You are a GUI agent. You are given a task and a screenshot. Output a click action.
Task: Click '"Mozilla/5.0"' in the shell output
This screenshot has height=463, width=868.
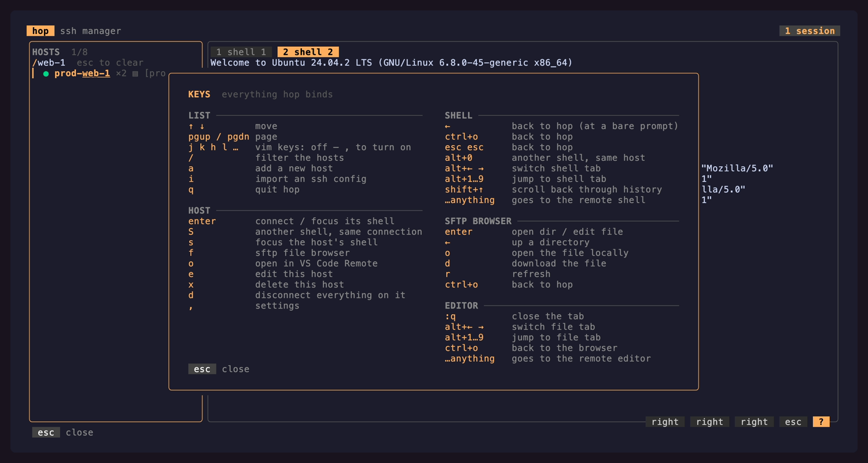point(737,168)
